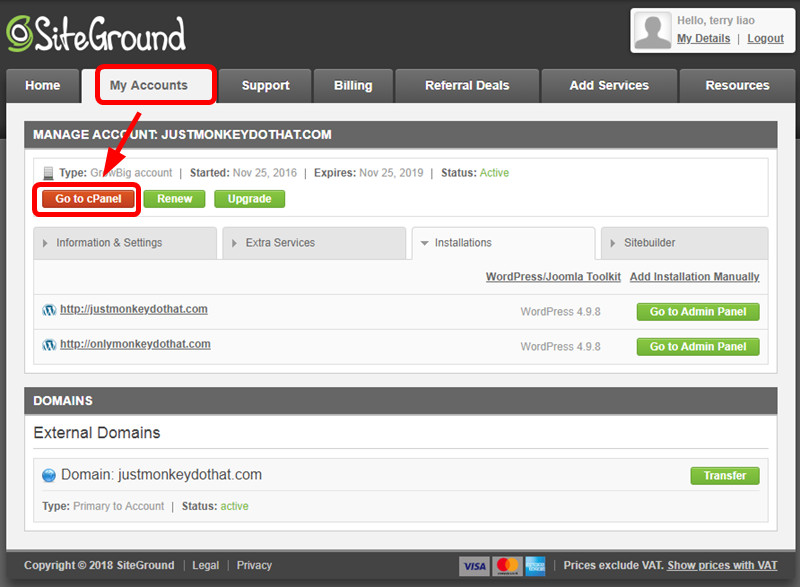This screenshot has height=587, width=800.
Task: Open the http://justmonkeydothat.com link
Action: pyautogui.click(x=134, y=310)
